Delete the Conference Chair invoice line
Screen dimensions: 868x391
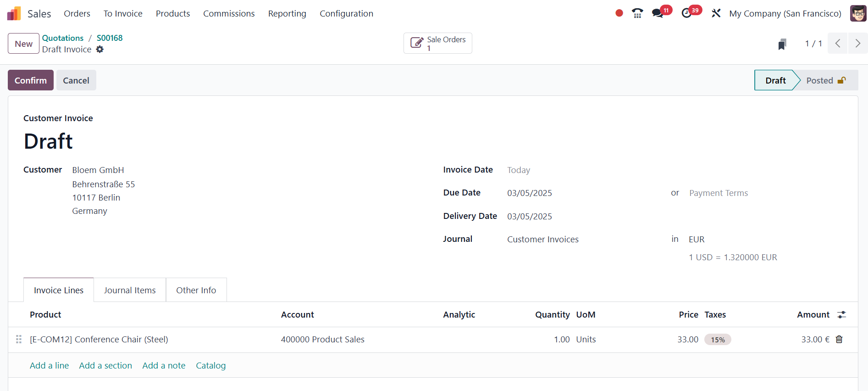pos(839,340)
